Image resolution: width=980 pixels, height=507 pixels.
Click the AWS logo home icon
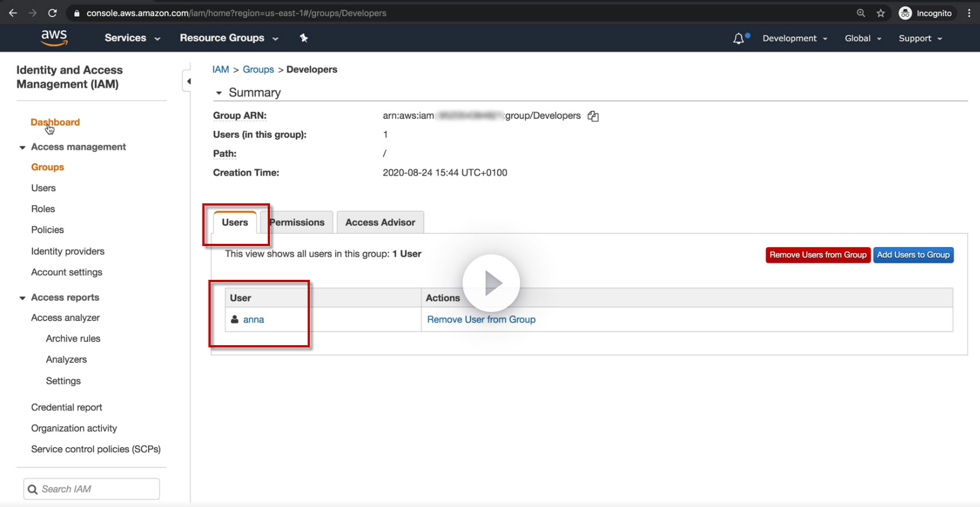click(x=54, y=38)
